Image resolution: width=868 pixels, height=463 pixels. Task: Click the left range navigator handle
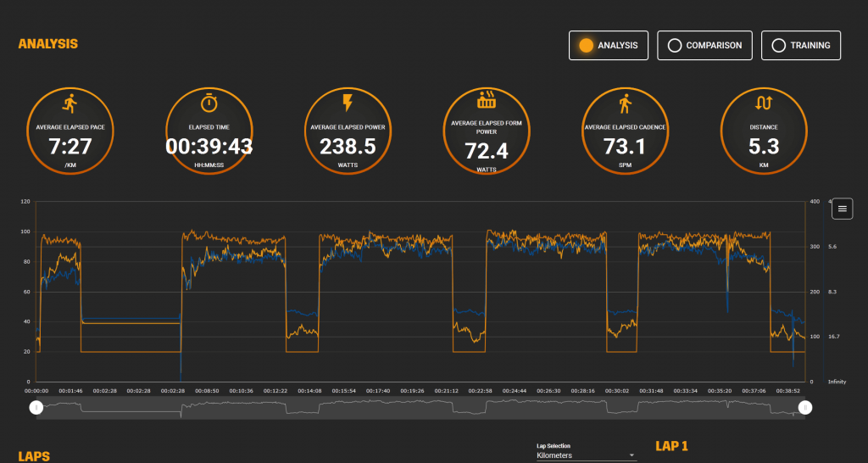[36, 408]
